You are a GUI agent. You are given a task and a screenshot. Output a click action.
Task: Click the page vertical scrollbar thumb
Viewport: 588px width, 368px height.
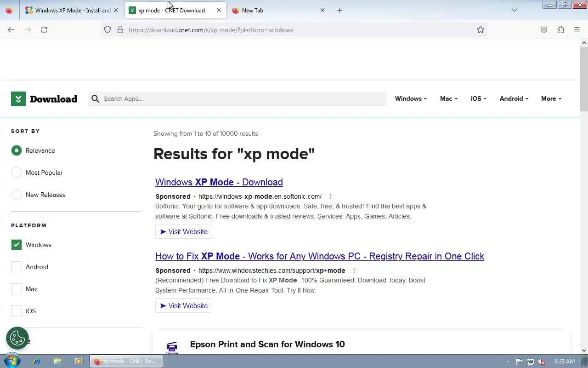584,78
